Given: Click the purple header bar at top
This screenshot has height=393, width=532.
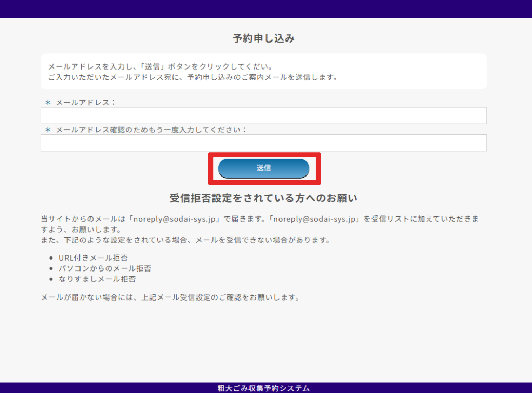Looking at the screenshot, I should tap(266, 8).
